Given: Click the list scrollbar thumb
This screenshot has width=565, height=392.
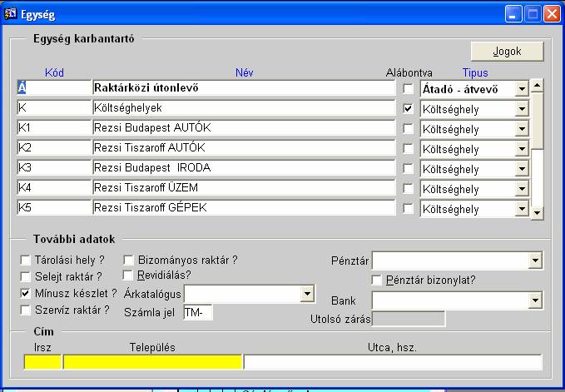Looking at the screenshot, I should [x=538, y=120].
